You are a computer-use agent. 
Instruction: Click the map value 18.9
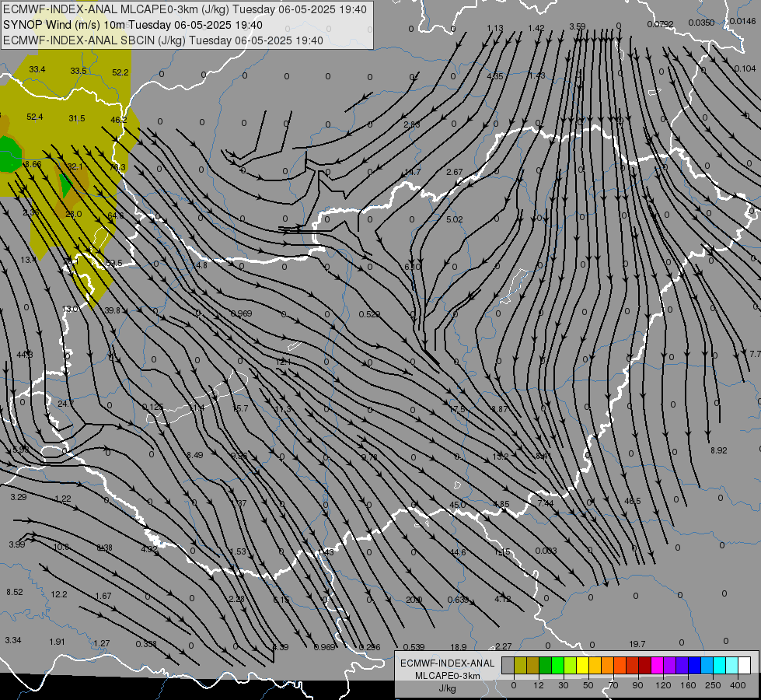458,647
